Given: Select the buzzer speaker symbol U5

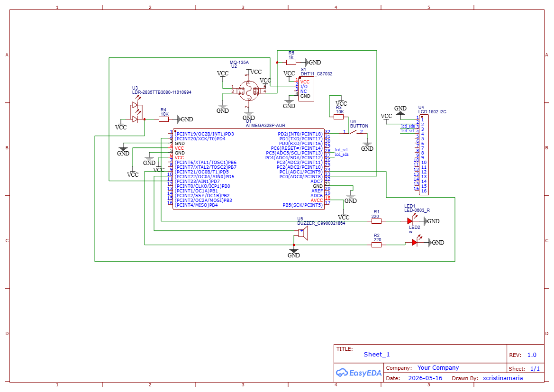Looking at the screenshot, I should [x=303, y=233].
